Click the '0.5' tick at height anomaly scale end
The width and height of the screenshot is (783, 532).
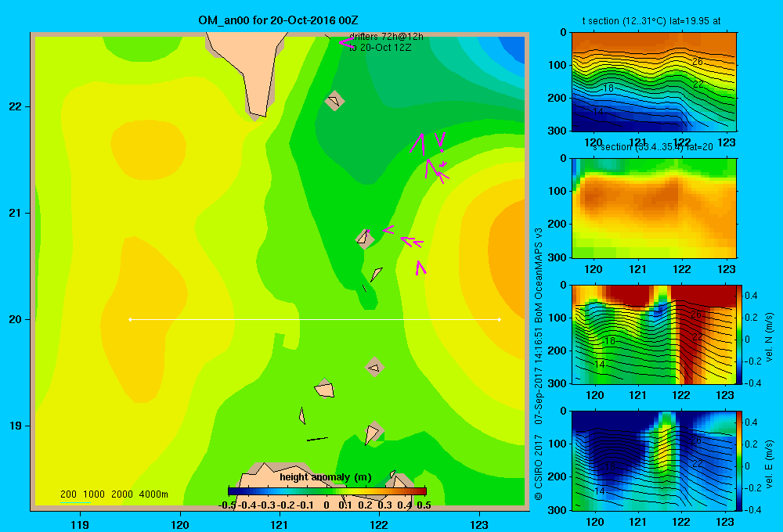click(424, 505)
